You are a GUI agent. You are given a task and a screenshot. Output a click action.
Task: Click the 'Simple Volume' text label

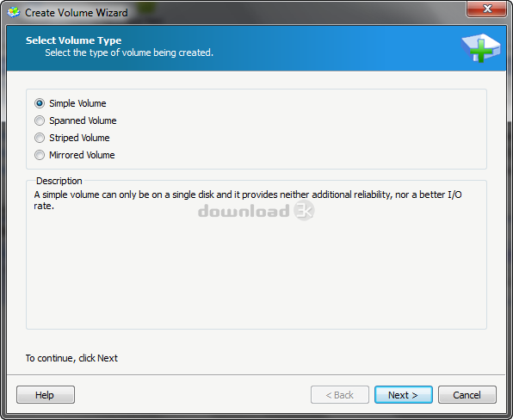(x=77, y=103)
